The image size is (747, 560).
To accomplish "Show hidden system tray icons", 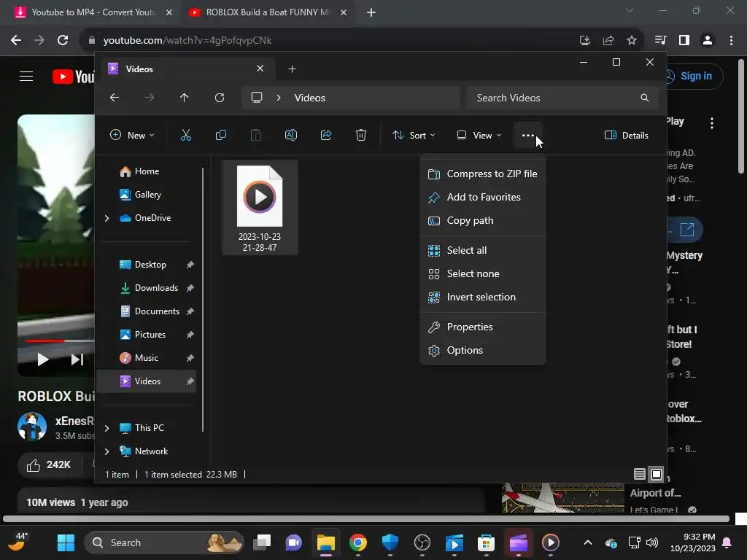I will (588, 542).
